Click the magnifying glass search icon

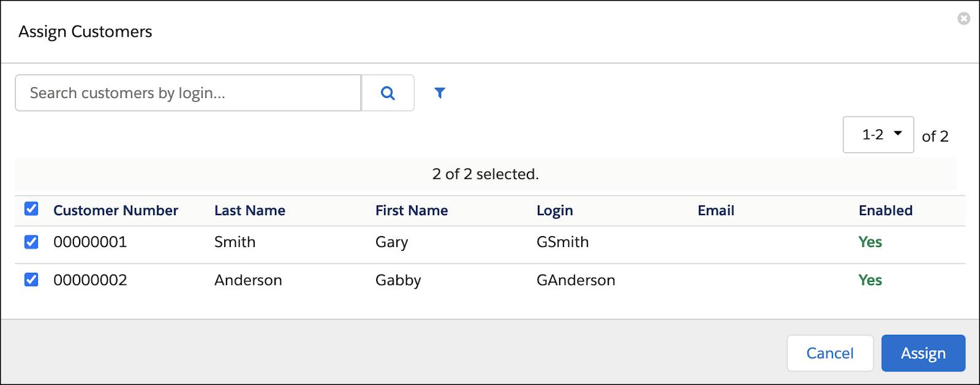coord(388,93)
